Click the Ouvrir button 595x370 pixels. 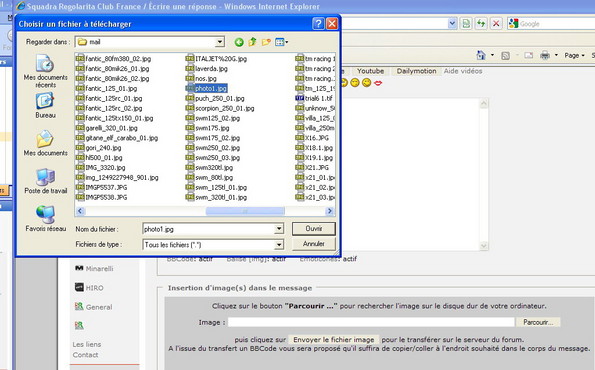(314, 228)
